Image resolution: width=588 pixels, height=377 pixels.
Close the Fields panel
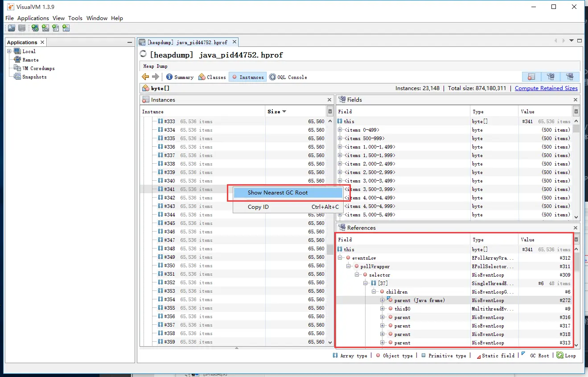tap(576, 100)
